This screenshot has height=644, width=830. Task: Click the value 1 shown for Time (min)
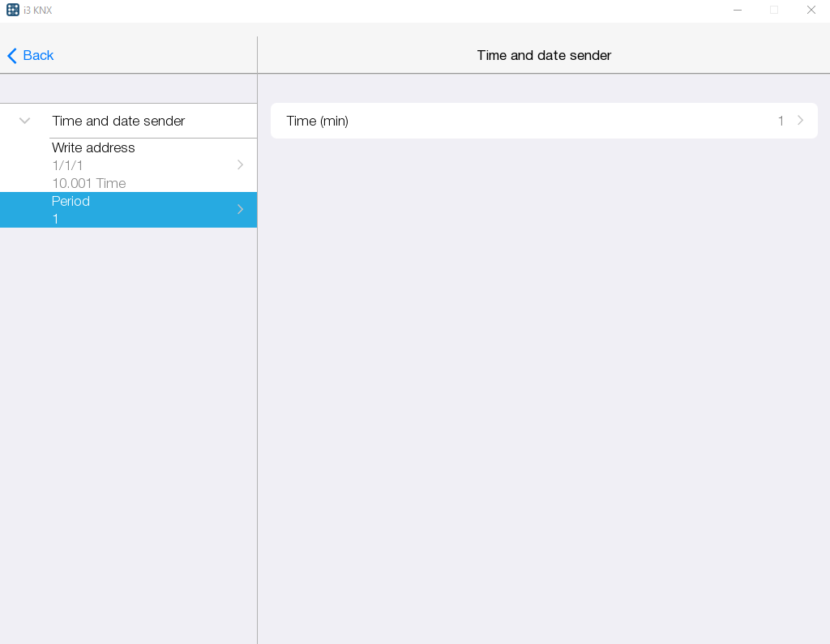(x=781, y=120)
